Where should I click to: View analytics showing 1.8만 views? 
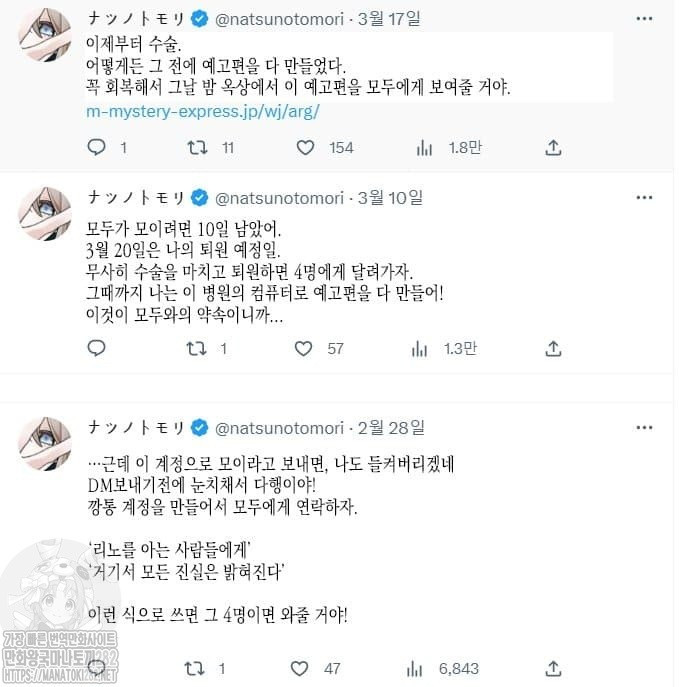point(424,148)
